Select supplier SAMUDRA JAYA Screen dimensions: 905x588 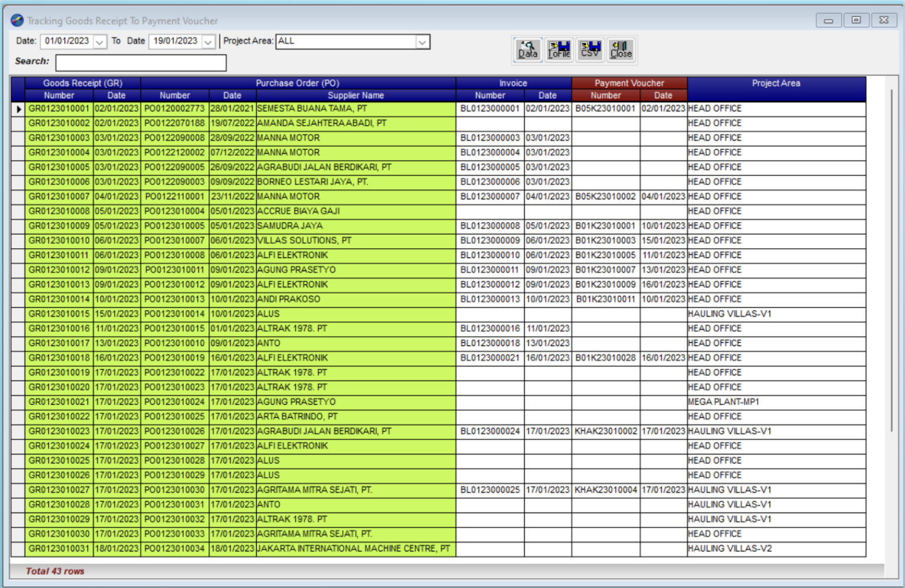pyautogui.click(x=356, y=226)
